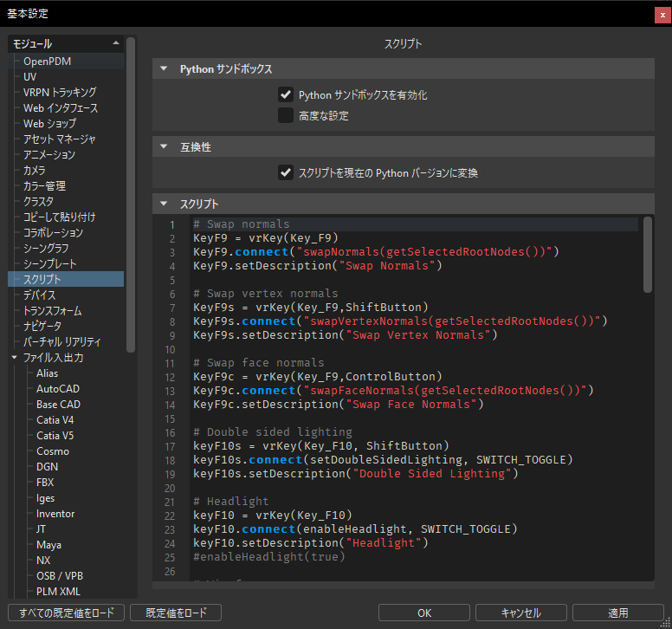Click すべての既定値をロード button
Image resolution: width=672 pixels, height=629 pixels.
click(66, 613)
